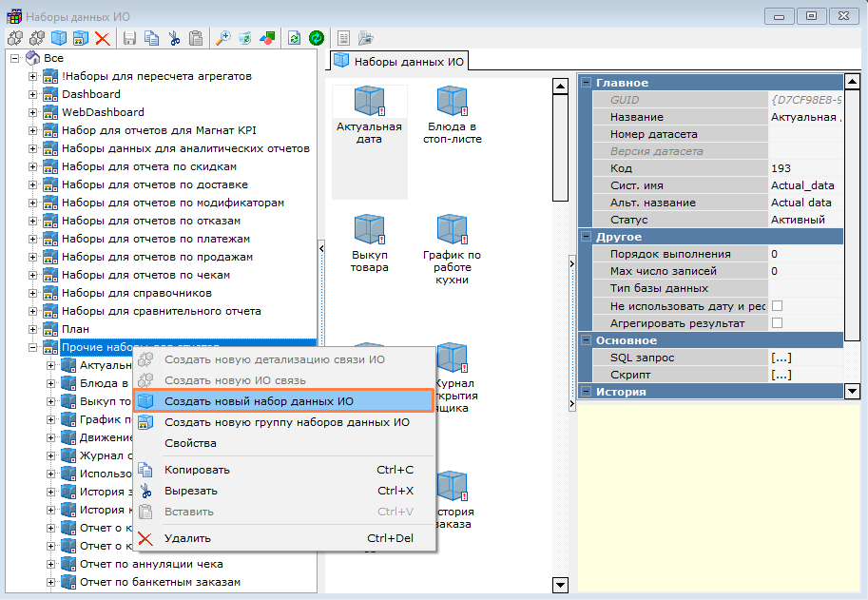Viewport: 868px width, 600px height.
Task: Click the red X delete toolbar icon
Action: tap(102, 38)
